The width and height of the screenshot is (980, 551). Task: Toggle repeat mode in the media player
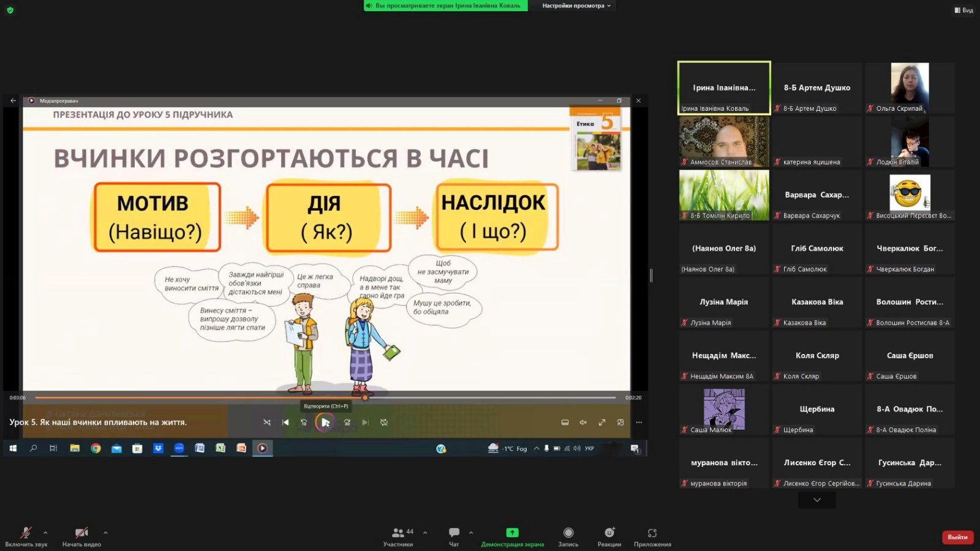click(384, 422)
